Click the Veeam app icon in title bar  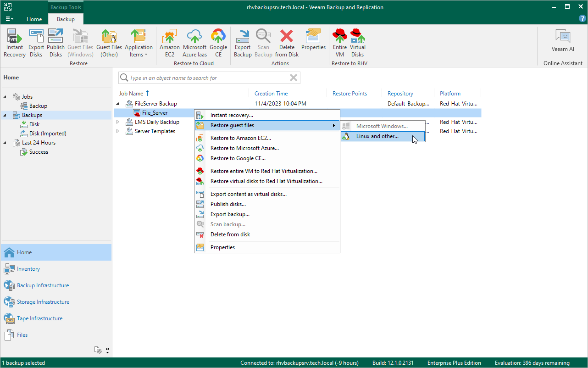tap(8, 7)
